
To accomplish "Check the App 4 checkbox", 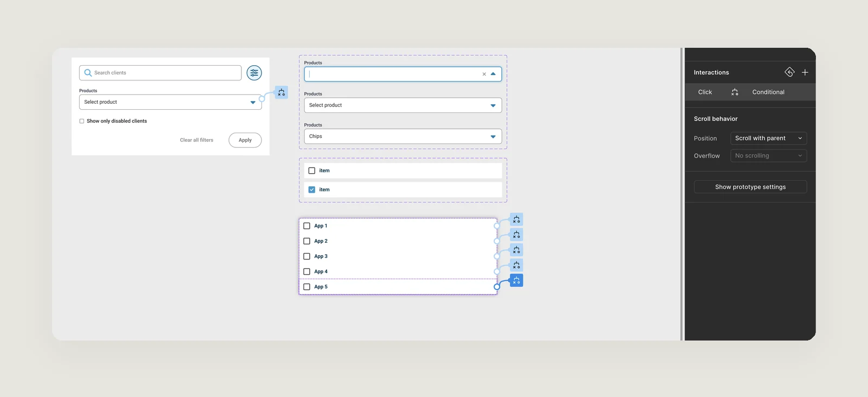I will (x=307, y=272).
